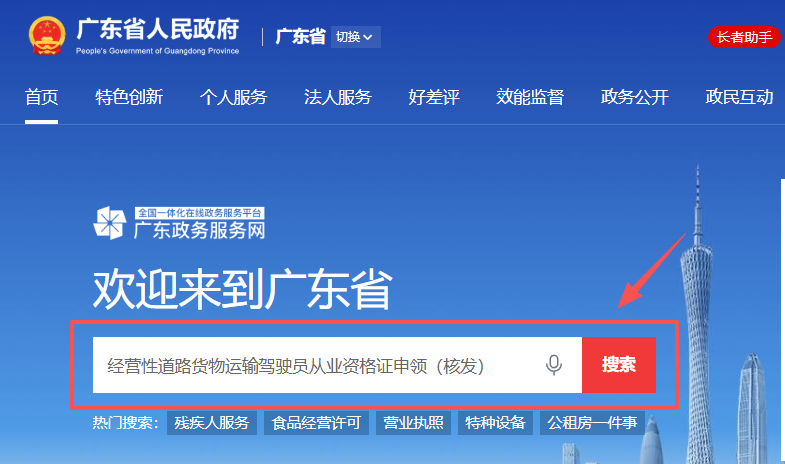
Task: Open the 好差评 rating page
Action: pos(434,97)
